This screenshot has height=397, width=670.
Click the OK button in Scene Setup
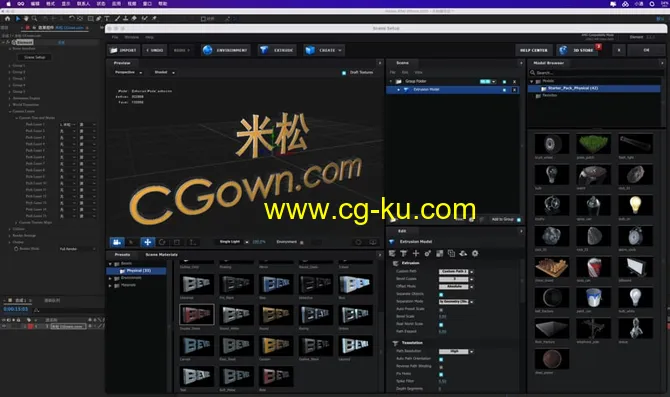click(x=646, y=50)
